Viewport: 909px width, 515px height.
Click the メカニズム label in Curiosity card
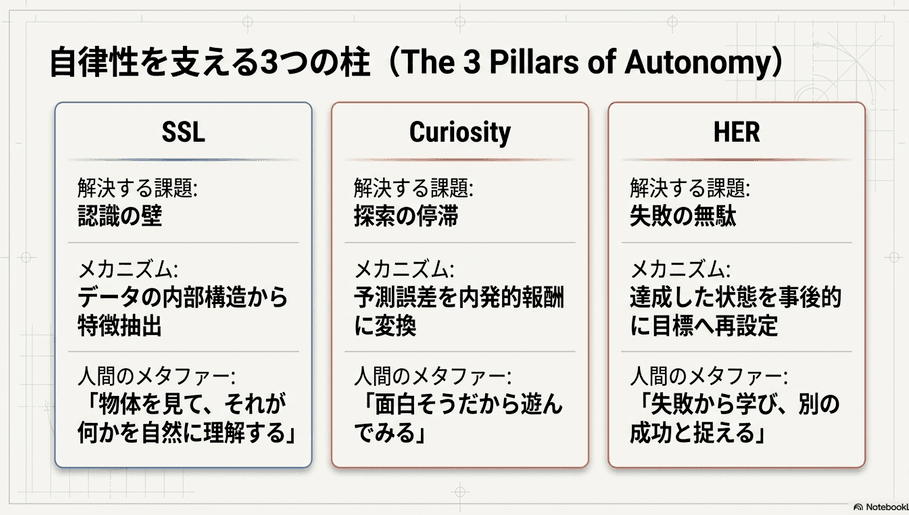click(x=404, y=269)
